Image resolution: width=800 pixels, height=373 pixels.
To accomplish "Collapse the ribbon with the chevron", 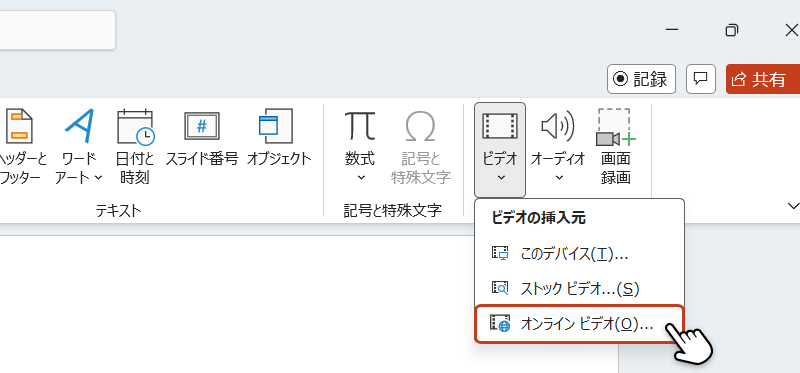I will pos(793,206).
